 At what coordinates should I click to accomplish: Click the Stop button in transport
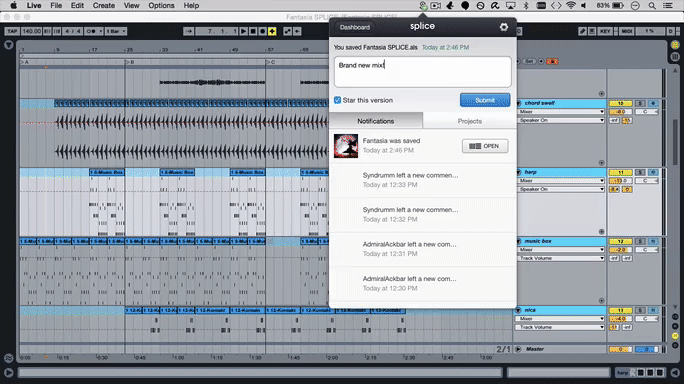point(253,31)
